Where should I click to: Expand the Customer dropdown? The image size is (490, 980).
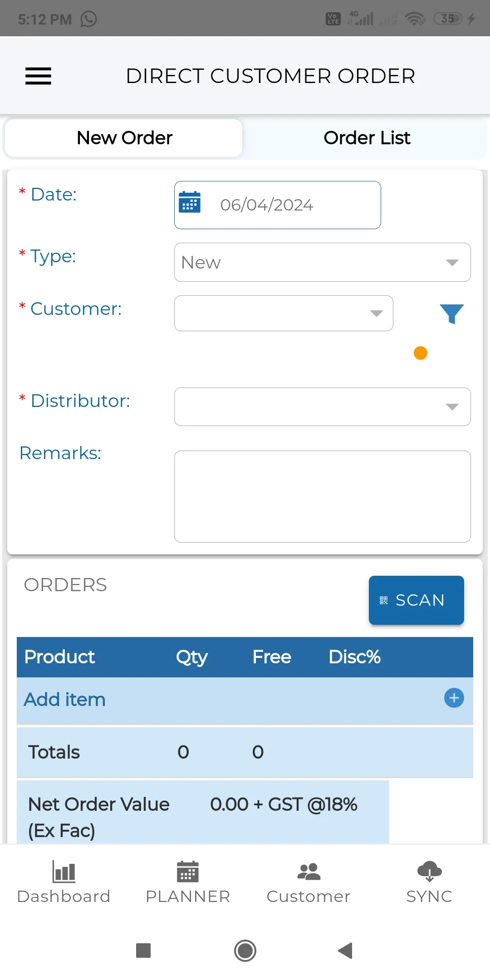click(x=284, y=314)
